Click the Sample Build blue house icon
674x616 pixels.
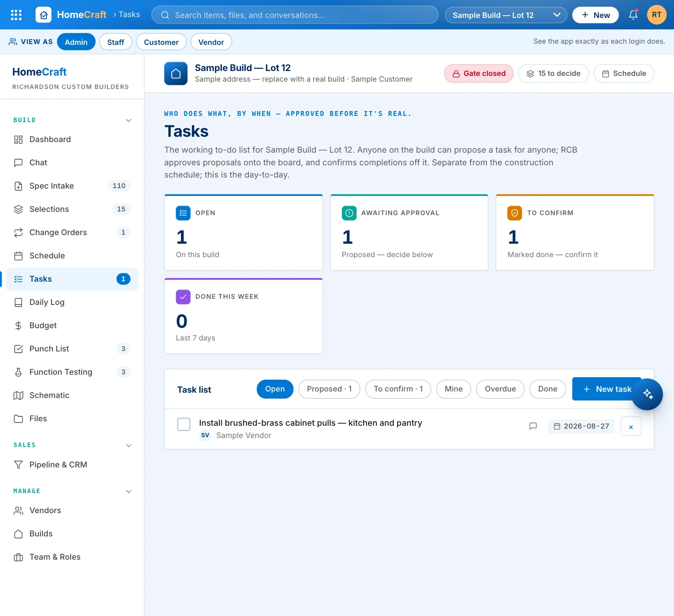(x=176, y=73)
